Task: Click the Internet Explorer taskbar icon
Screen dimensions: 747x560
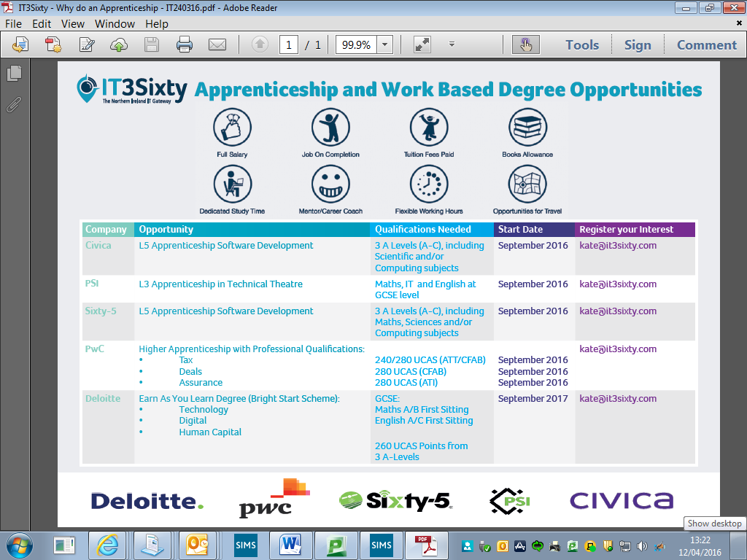Action: [109, 545]
